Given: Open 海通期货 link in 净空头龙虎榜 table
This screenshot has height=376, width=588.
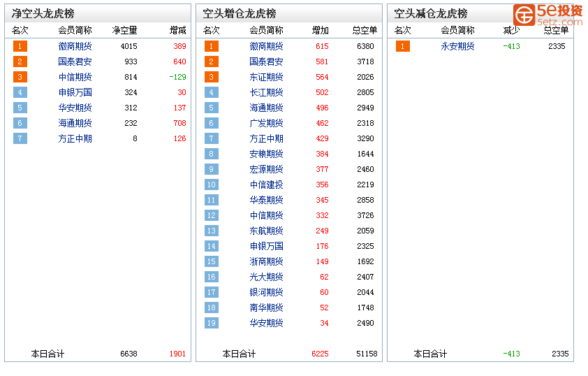Looking at the screenshot, I should point(75,123).
